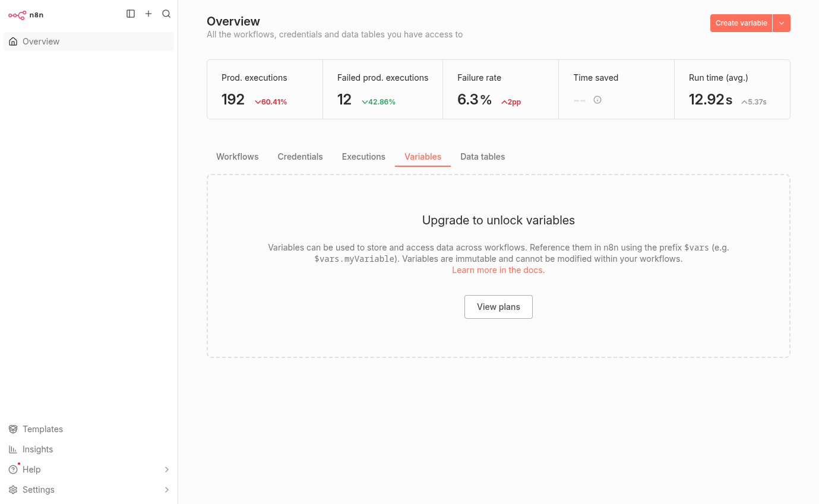This screenshot has height=504, width=819.
Task: Expand the Help submenu chevron
Action: pos(166,470)
